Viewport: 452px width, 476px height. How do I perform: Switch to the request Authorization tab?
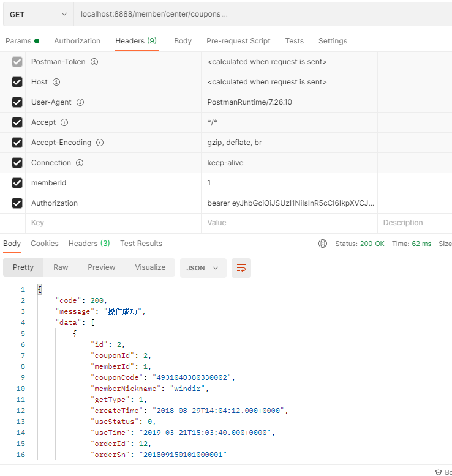[77, 41]
